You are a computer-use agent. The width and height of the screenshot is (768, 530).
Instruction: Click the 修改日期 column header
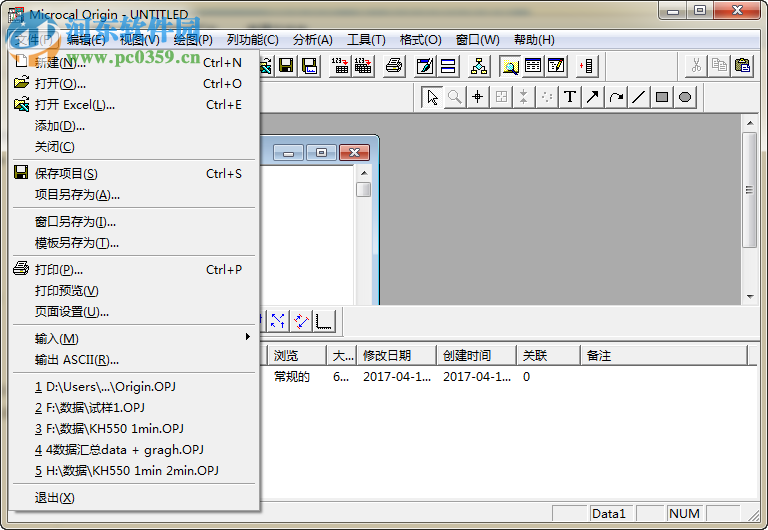tap(398, 355)
